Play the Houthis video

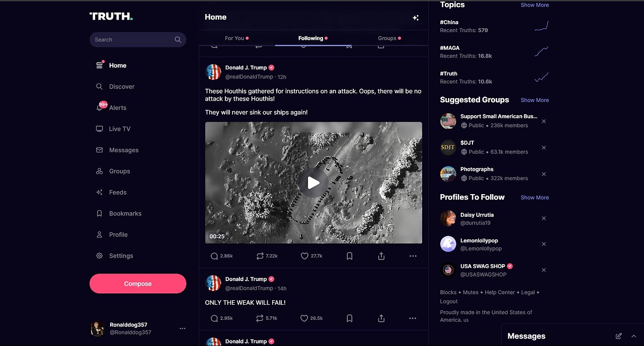(x=313, y=183)
